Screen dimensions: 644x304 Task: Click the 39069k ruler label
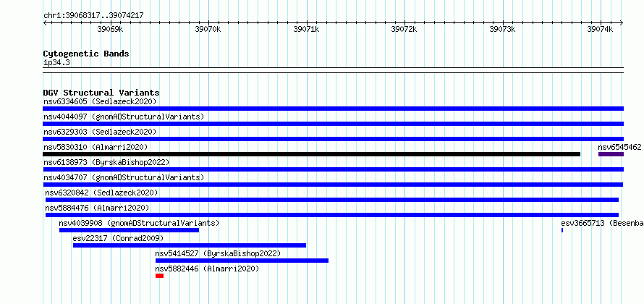point(110,29)
